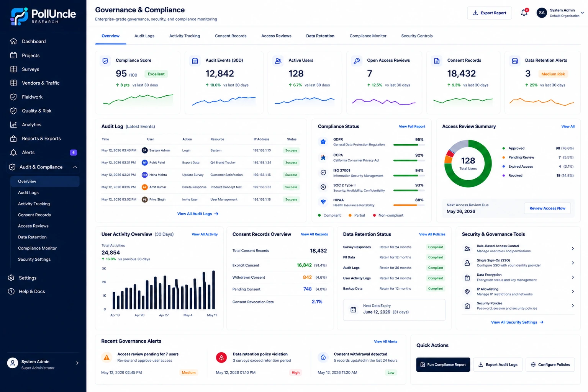Click the Role-Based Access Control icon
Image resolution: width=588 pixels, height=392 pixels.
click(467, 248)
